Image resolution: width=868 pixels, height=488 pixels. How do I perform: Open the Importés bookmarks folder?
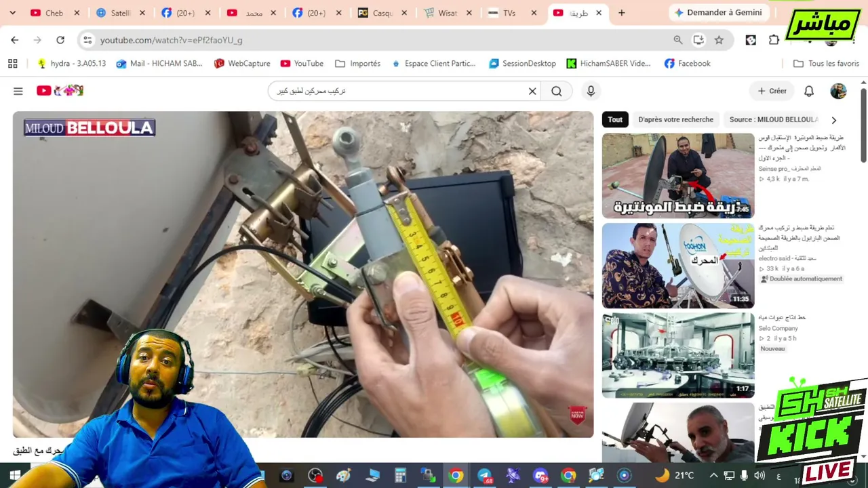click(358, 63)
